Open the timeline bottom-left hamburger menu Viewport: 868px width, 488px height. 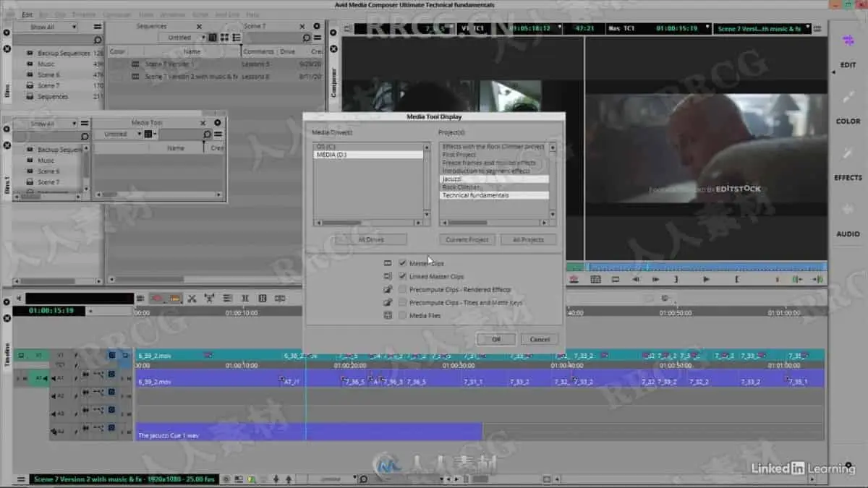[x=22, y=479]
